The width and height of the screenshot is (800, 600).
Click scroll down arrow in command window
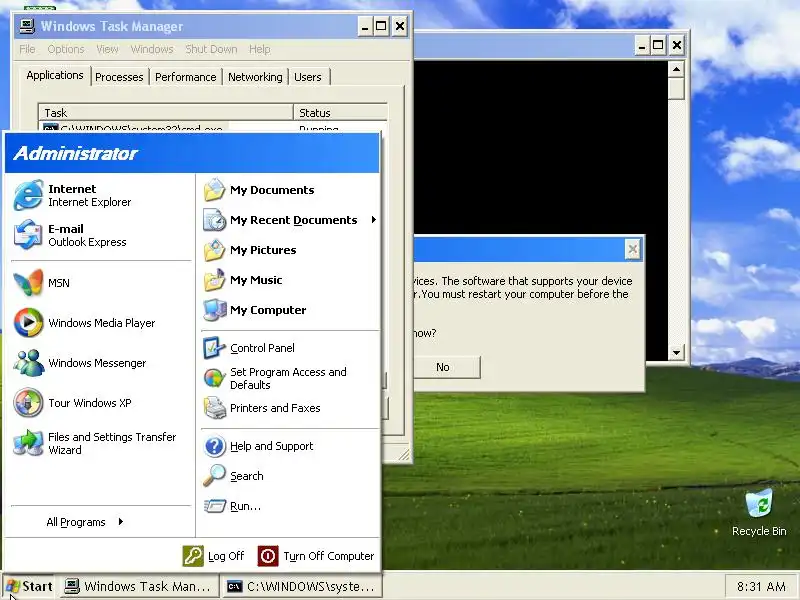(x=676, y=353)
